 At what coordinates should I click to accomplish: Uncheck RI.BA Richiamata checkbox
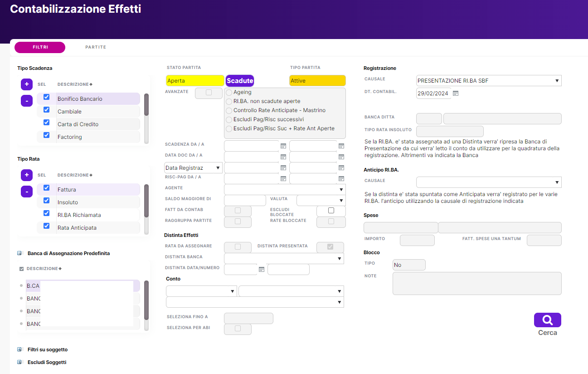(46, 213)
